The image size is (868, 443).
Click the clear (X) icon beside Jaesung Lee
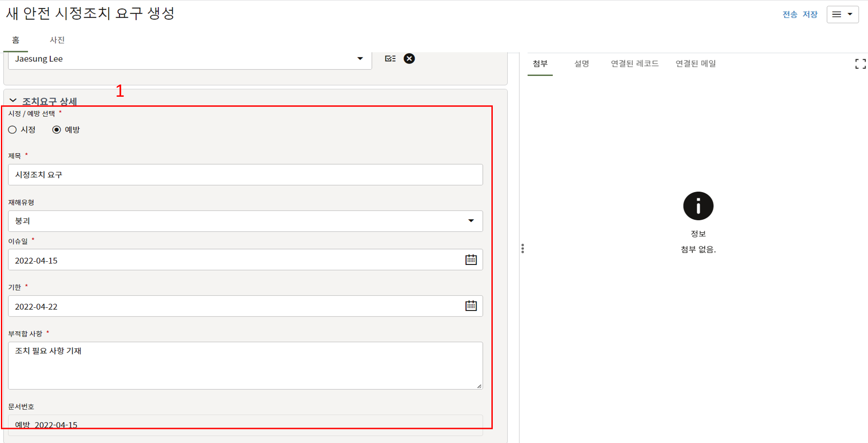click(x=409, y=59)
